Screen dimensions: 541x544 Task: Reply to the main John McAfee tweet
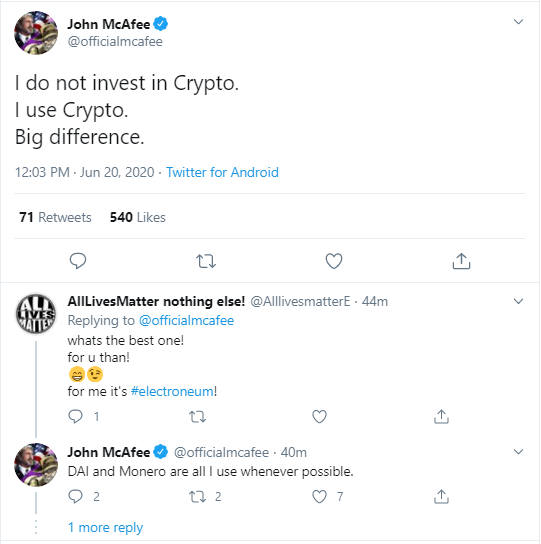(78, 261)
